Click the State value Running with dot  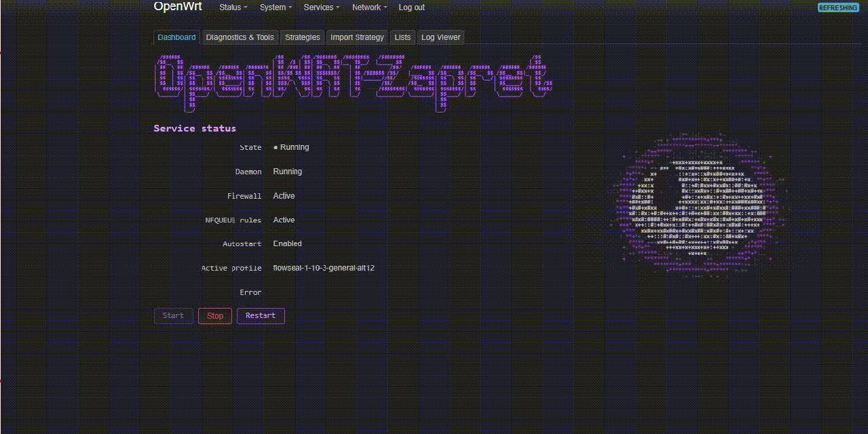290,147
